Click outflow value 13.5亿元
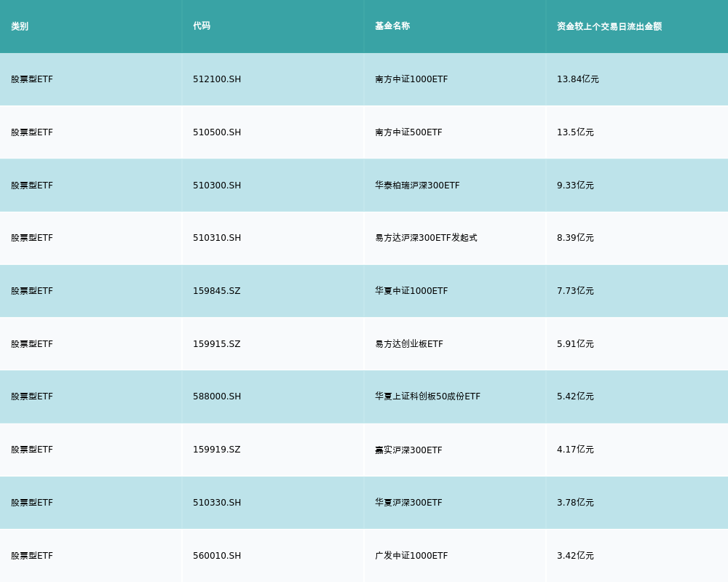 575,132
